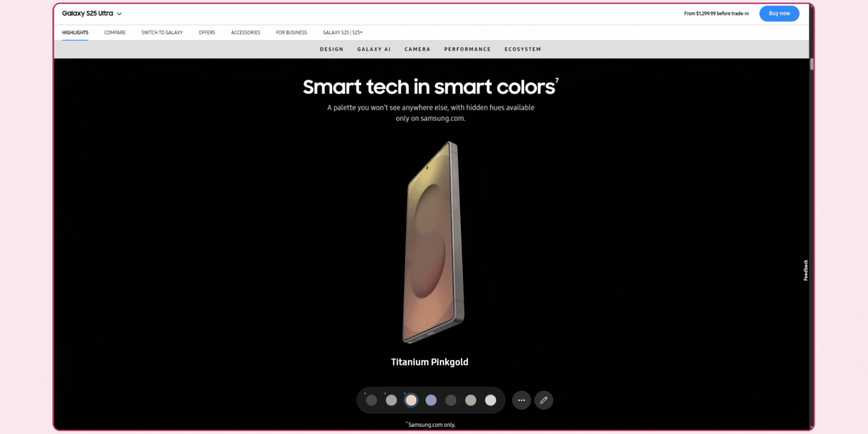
Task: Select the dark swatch between blue and beige
Action: click(451, 400)
